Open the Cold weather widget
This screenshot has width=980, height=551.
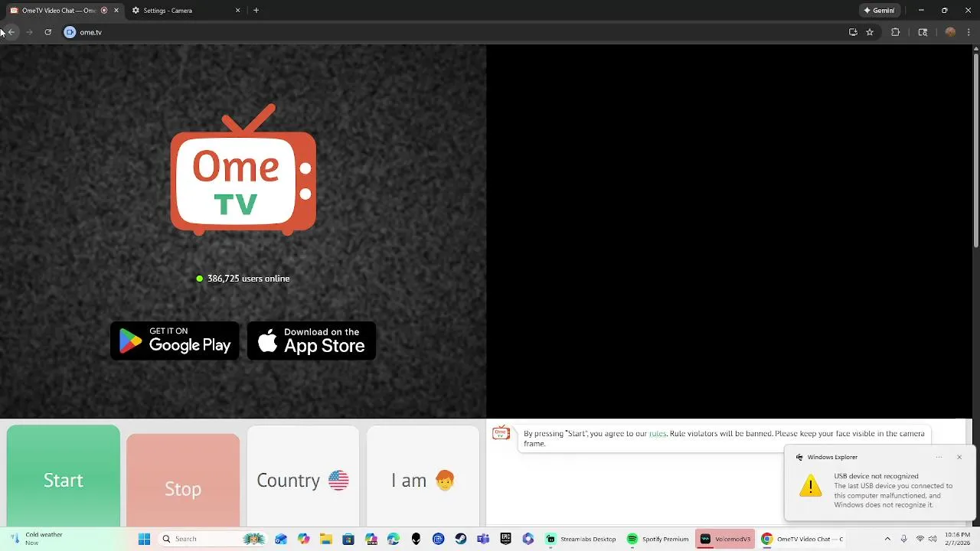(36, 539)
